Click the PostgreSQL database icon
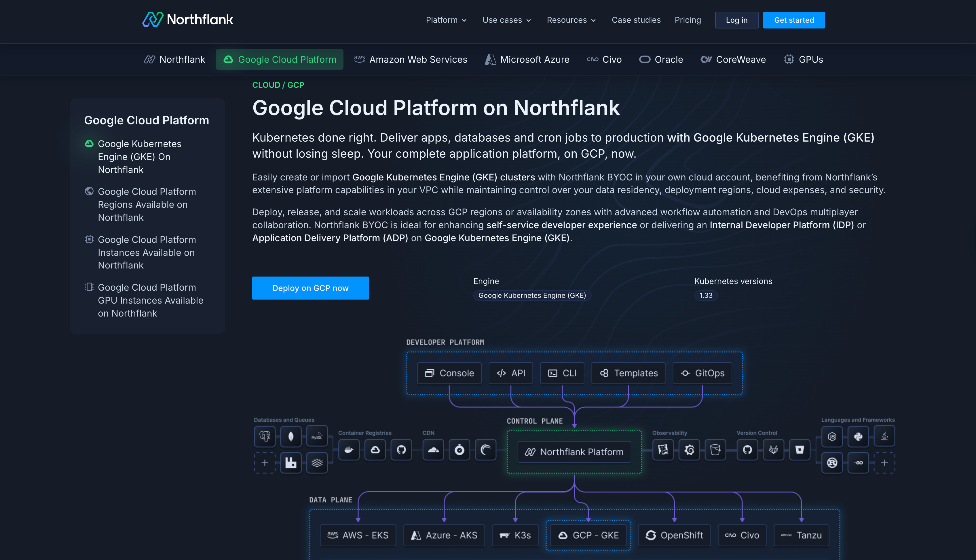The image size is (976, 560). click(265, 436)
